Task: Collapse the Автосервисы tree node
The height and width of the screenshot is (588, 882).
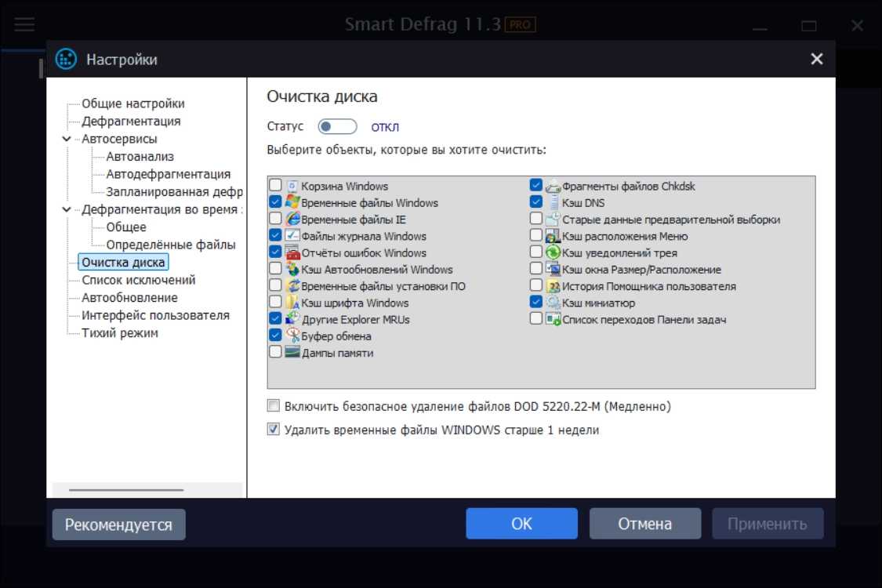Action: tap(67, 139)
